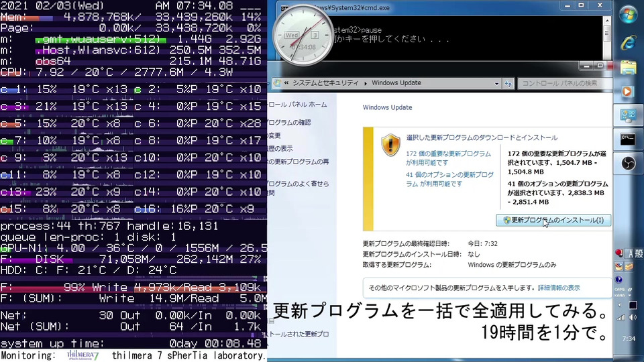644x362 pixels.
Task: Switch to OBS Studio taskbar button
Action: tap(628, 164)
